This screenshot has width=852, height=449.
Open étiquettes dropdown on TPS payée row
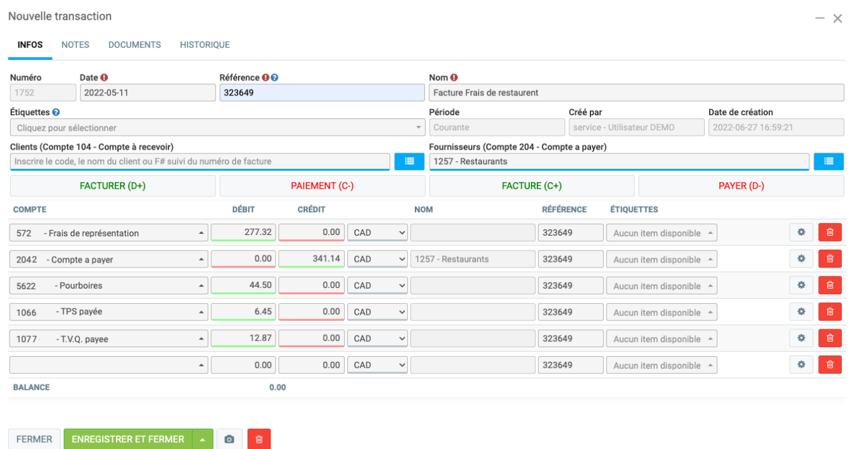coord(661,312)
